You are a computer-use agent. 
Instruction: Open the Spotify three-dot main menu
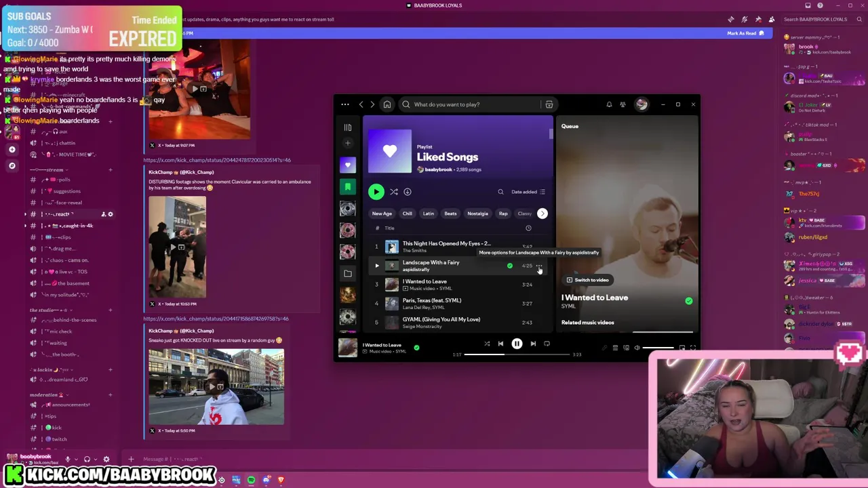point(344,104)
